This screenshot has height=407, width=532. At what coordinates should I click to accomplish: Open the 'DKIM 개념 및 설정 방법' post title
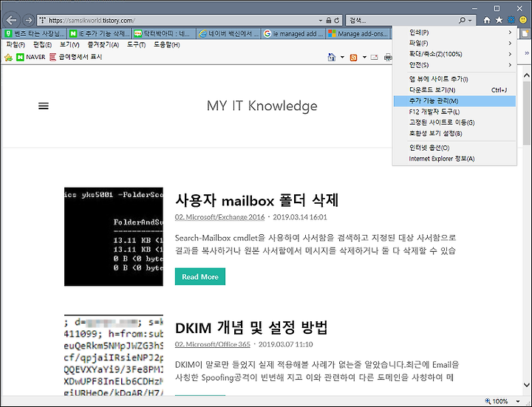coord(251,328)
